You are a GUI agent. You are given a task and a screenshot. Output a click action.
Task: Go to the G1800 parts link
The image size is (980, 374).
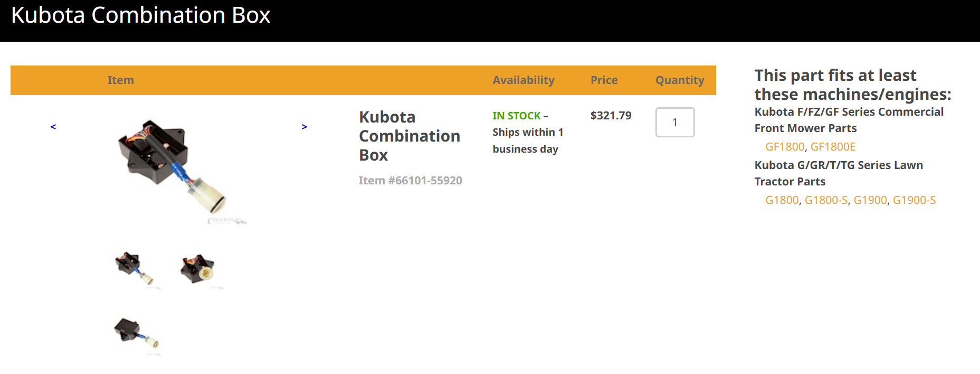782,200
